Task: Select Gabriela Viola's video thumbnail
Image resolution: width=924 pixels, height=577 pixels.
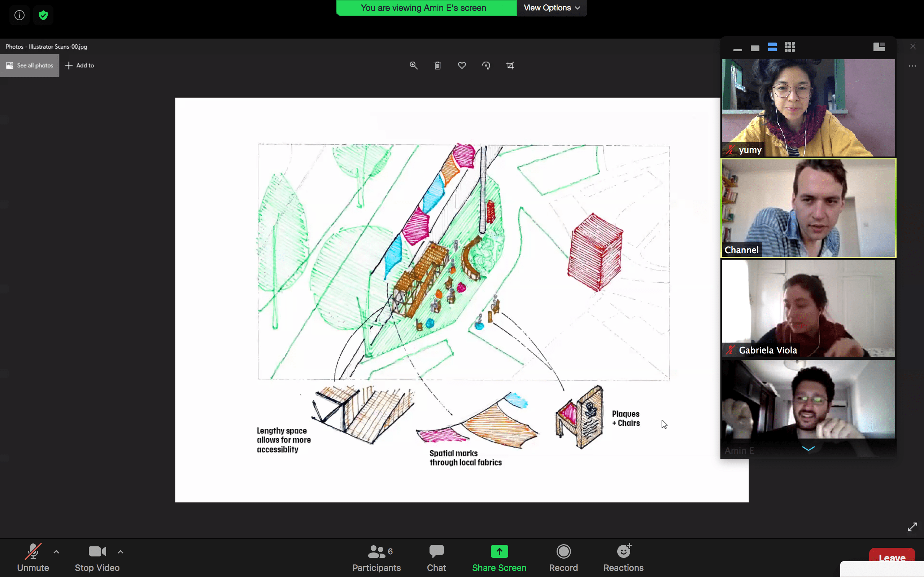Action: [808, 308]
